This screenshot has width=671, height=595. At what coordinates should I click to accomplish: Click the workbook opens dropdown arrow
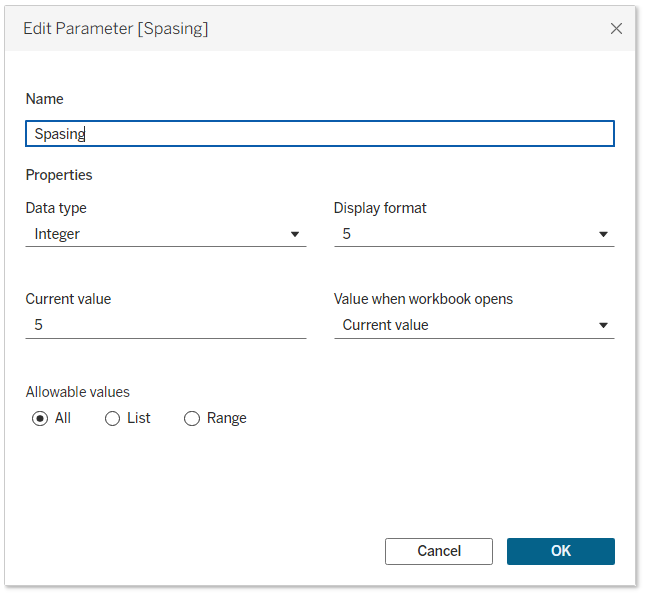[x=603, y=326]
